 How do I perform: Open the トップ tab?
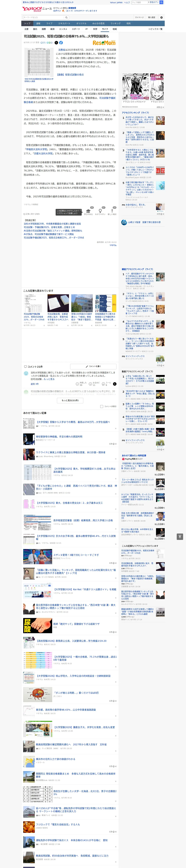tap(27, 24)
